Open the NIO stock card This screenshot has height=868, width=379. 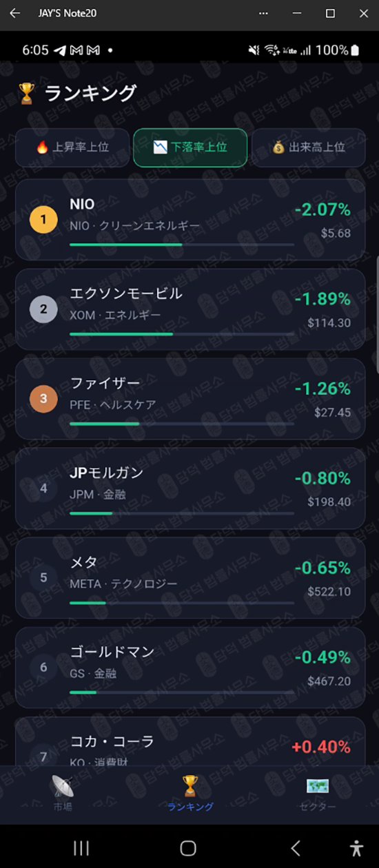point(190,220)
